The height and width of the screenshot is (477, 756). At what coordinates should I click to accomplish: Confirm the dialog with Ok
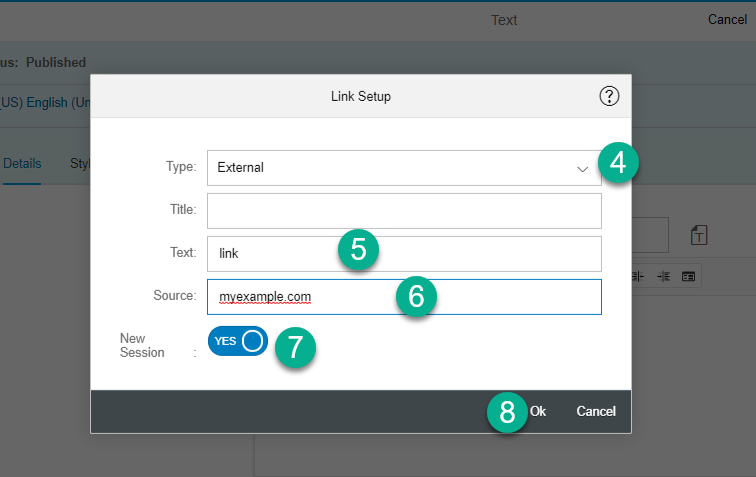538,411
